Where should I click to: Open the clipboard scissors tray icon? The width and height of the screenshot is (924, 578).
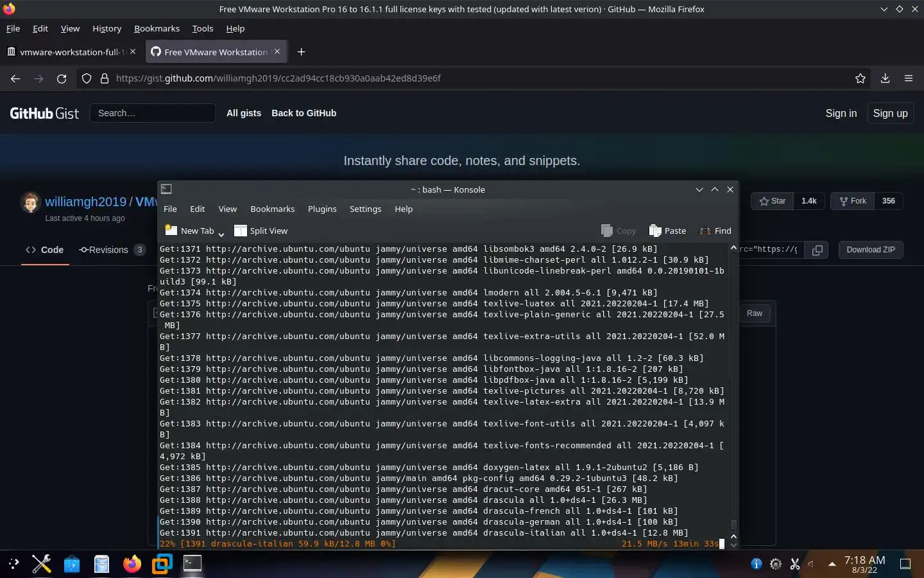[x=794, y=564]
